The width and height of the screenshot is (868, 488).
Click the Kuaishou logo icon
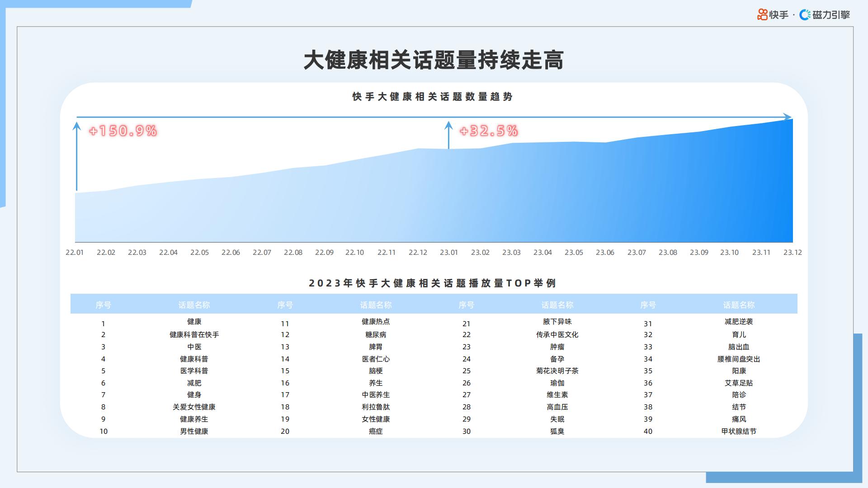coord(763,15)
